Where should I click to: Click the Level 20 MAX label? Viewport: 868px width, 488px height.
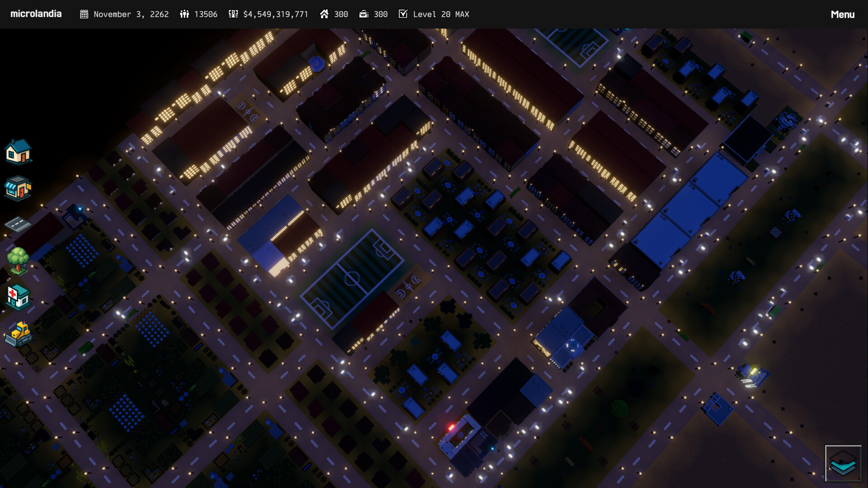tap(441, 14)
